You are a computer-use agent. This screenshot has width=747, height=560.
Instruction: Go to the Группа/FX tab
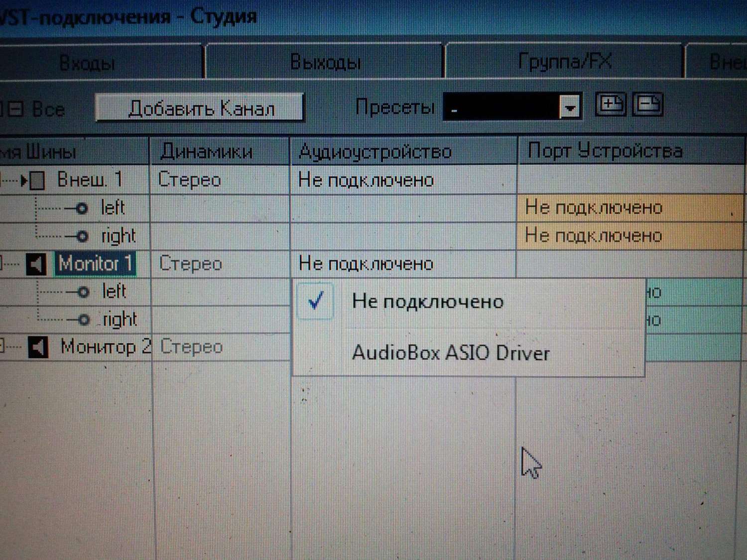pyautogui.click(x=564, y=61)
